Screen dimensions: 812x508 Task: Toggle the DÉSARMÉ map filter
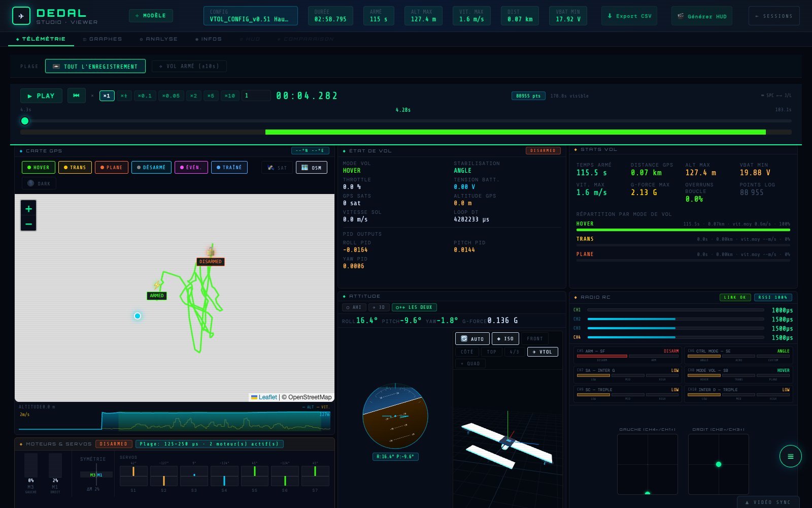151,167
